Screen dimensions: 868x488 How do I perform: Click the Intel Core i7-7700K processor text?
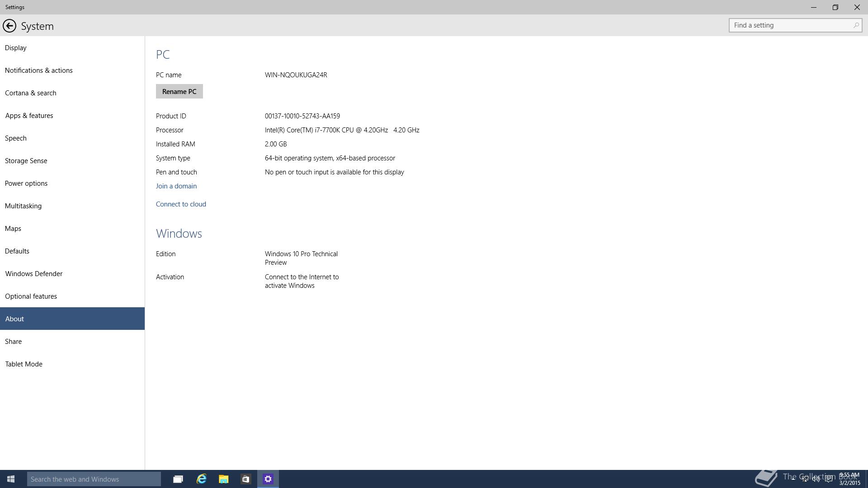coord(342,130)
